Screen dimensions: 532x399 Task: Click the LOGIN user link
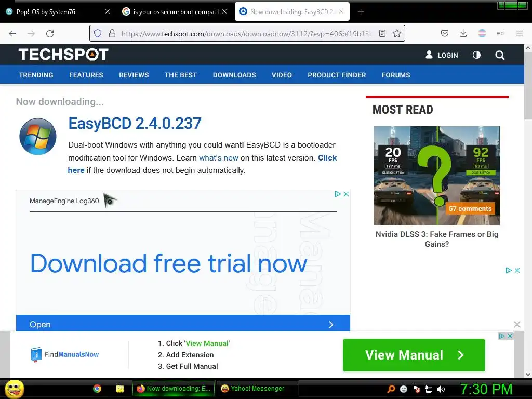coord(442,55)
